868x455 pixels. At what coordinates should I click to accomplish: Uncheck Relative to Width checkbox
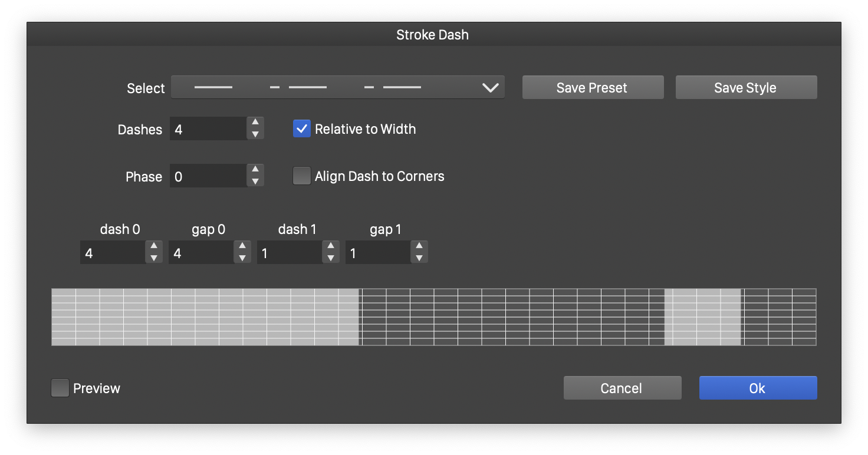coord(302,129)
